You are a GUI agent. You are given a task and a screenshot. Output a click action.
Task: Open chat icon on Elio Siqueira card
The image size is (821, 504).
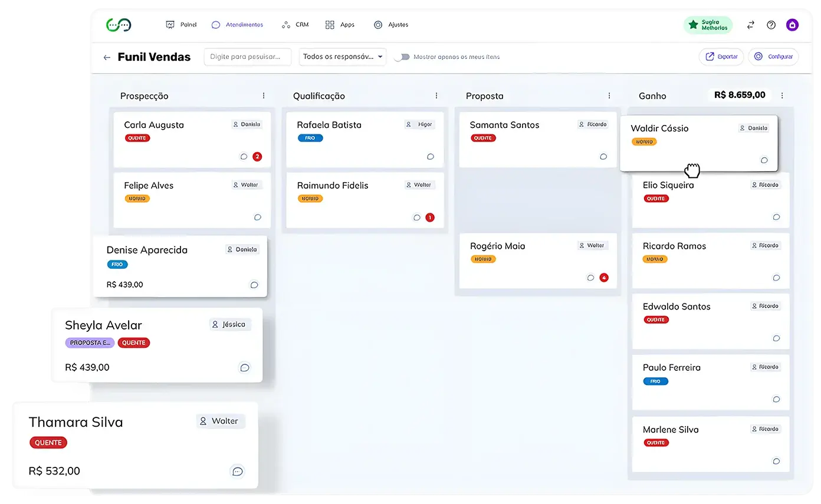(776, 217)
